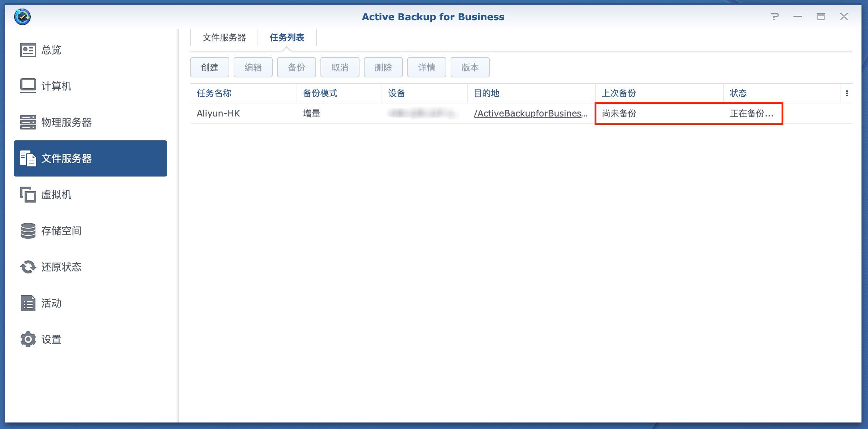
Task: Click the File Server (文件服务器) sidebar icon
Action: (x=28, y=158)
